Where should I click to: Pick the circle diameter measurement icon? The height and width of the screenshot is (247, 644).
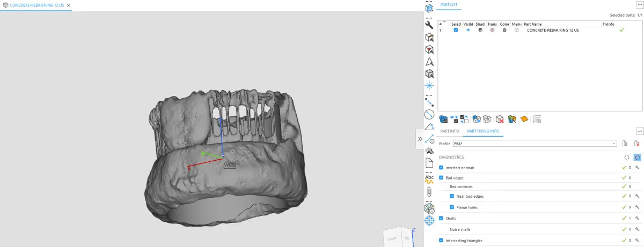(429, 115)
